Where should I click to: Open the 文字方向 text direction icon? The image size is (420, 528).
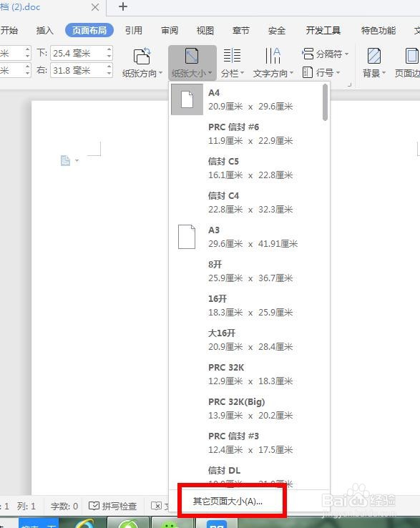coord(273,56)
